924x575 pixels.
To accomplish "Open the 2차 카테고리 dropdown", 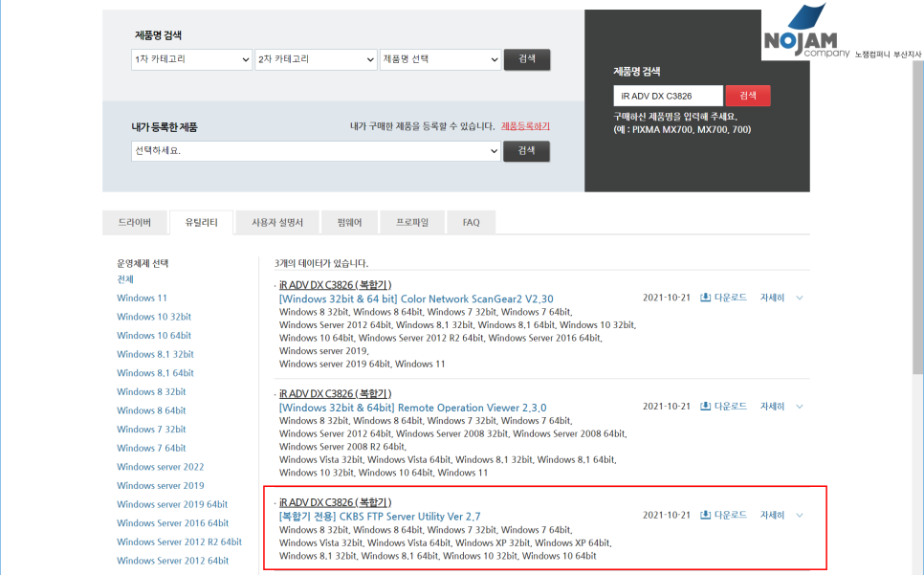I will [x=316, y=59].
